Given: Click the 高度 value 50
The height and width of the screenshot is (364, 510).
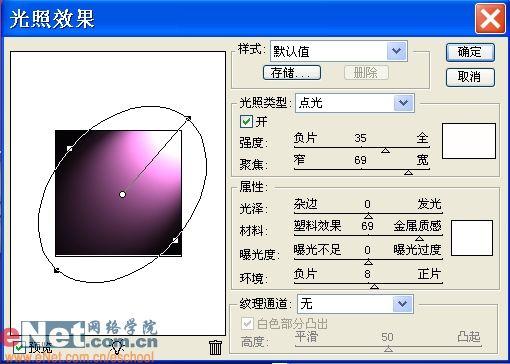Looking at the screenshot, I should coord(387,337).
